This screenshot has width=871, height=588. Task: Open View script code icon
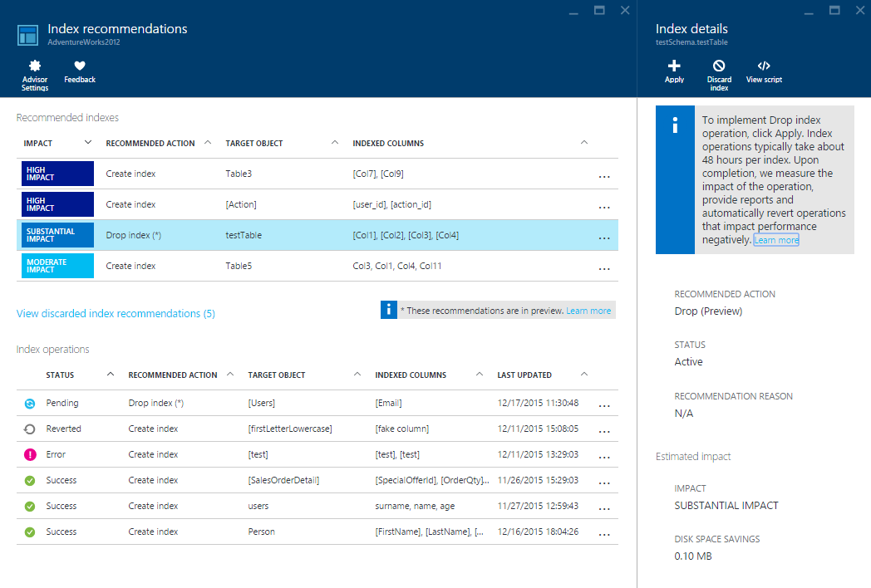pyautogui.click(x=764, y=66)
